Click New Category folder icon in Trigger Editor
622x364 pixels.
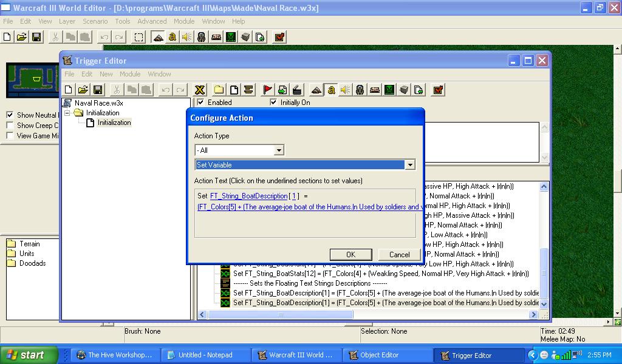tap(219, 90)
